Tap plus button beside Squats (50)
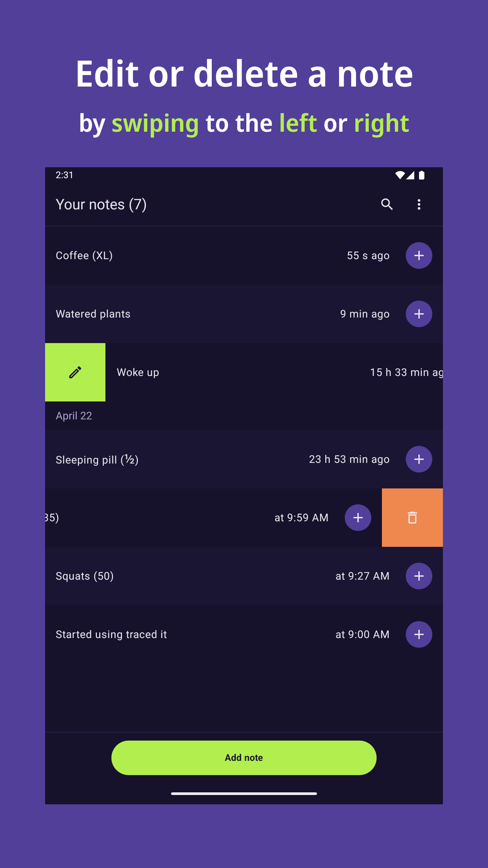Image resolution: width=488 pixels, height=868 pixels. [419, 576]
